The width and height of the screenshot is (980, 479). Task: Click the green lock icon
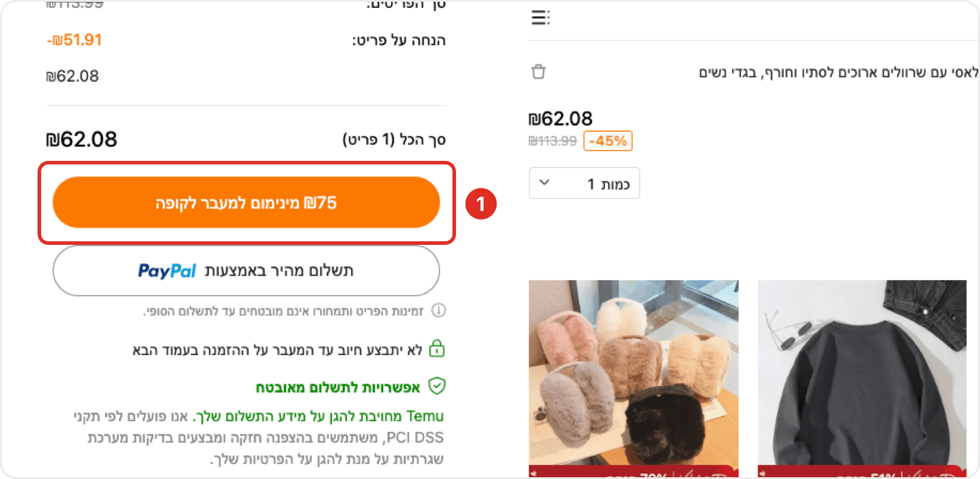[437, 348]
